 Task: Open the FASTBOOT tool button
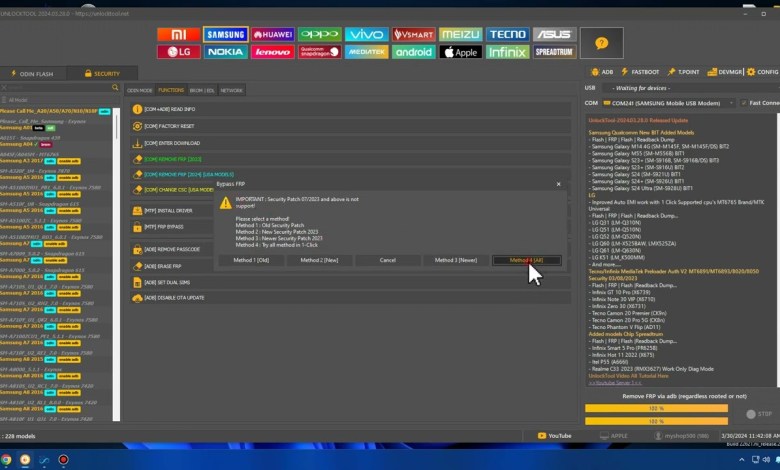[640, 72]
